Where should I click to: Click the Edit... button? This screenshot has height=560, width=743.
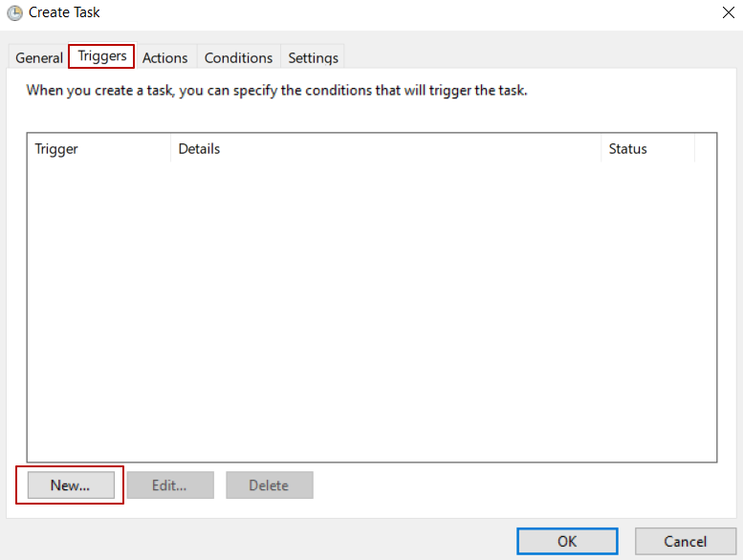coord(170,485)
